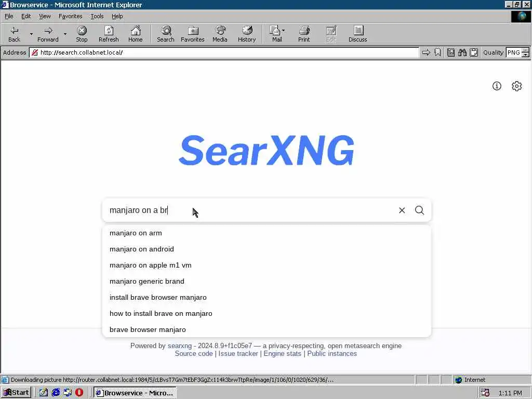Click the Go arrow beside the address bar

(426, 52)
